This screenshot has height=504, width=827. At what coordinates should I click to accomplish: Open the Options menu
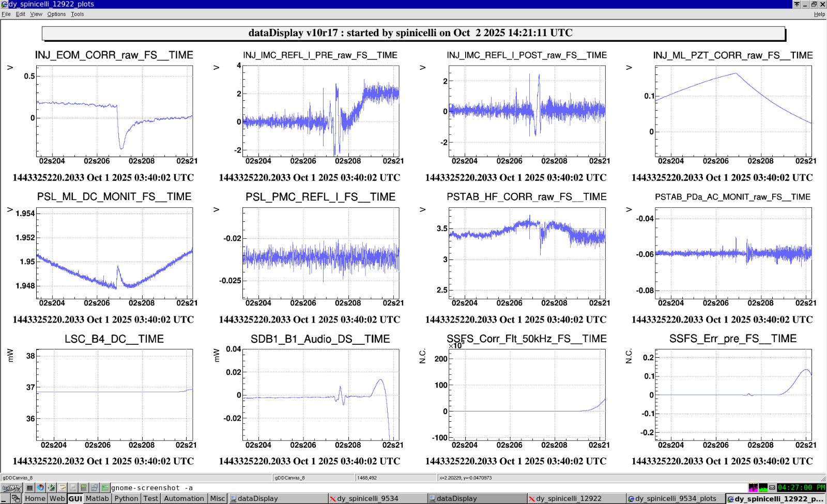pos(56,14)
